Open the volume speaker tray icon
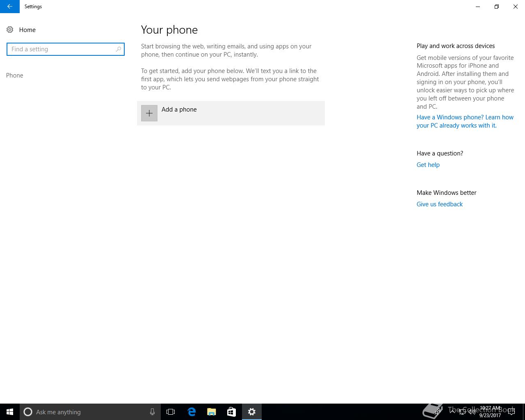 tap(472, 412)
